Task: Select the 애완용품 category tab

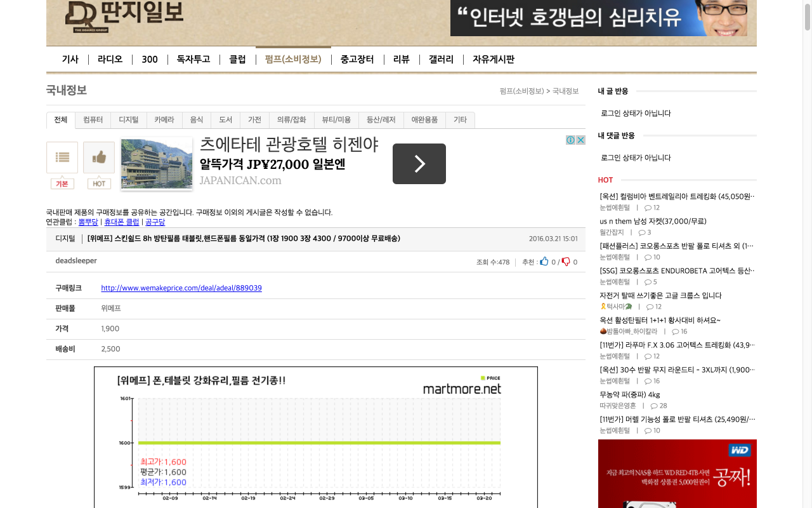Action: click(424, 120)
